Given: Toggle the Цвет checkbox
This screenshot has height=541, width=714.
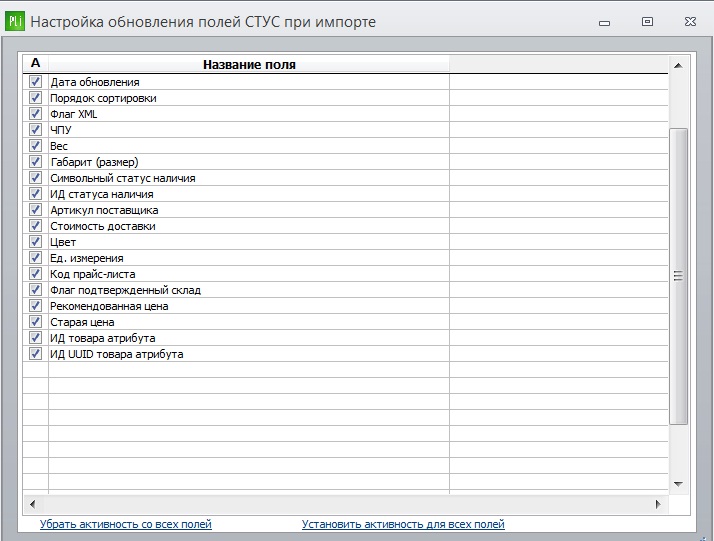Looking at the screenshot, I should [x=35, y=241].
